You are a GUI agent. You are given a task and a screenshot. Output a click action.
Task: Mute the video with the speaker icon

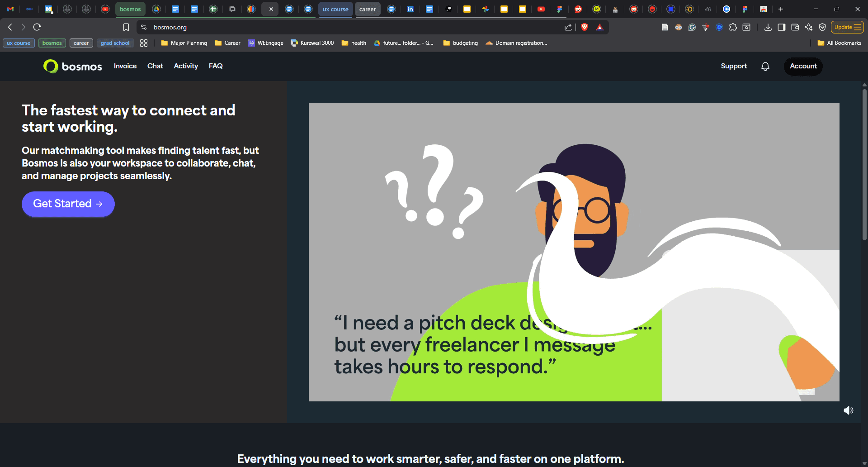point(849,410)
